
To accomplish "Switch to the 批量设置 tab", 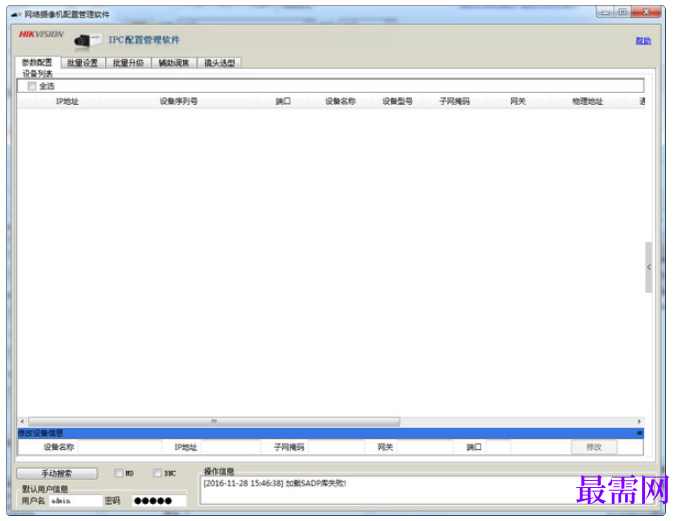I will [x=82, y=63].
